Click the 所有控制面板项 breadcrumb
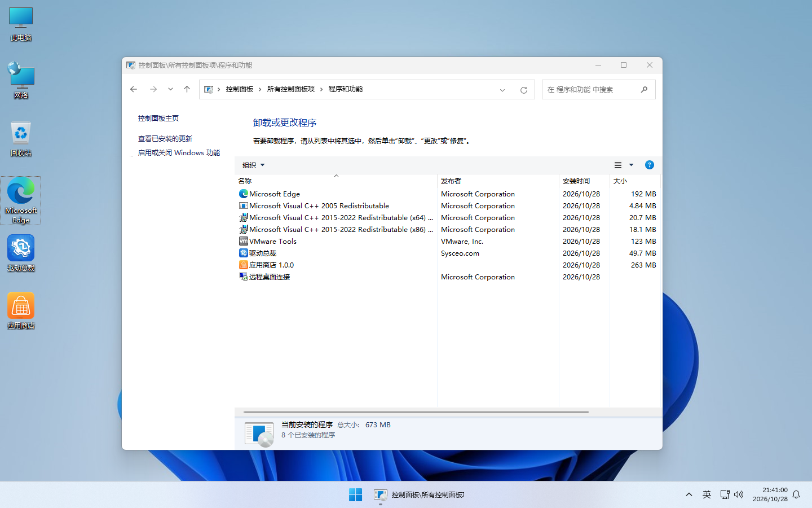The width and height of the screenshot is (812, 508). coord(291,89)
